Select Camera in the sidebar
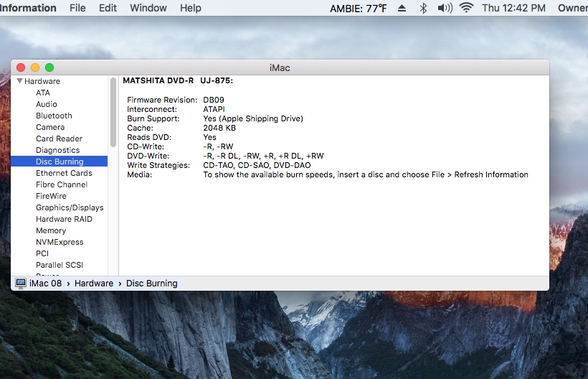The height and width of the screenshot is (379, 588). [x=50, y=127]
